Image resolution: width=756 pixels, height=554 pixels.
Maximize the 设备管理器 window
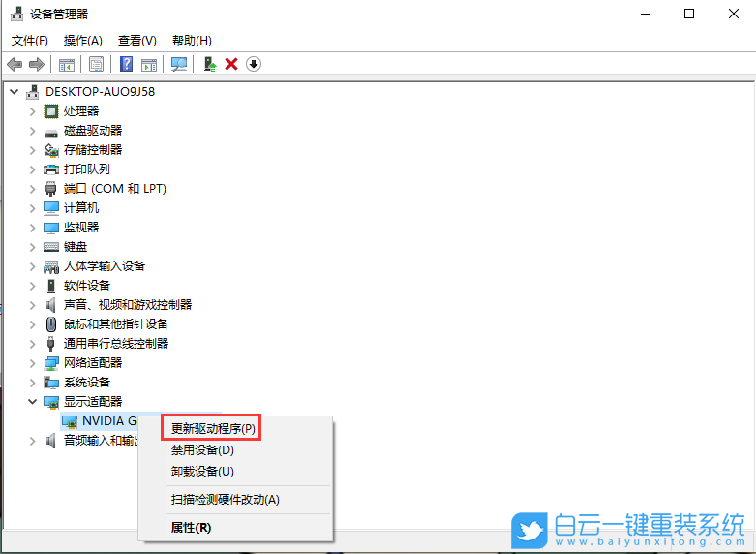point(689,14)
